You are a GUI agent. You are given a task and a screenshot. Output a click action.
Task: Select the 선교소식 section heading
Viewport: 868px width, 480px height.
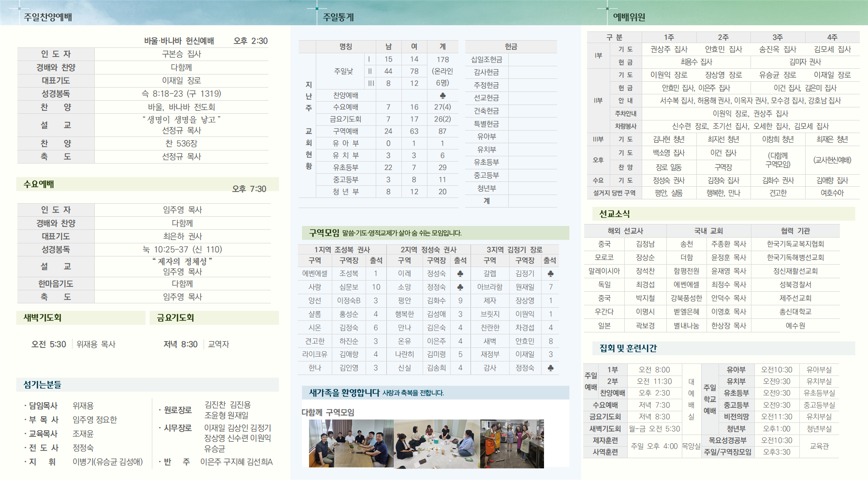pyautogui.click(x=615, y=214)
